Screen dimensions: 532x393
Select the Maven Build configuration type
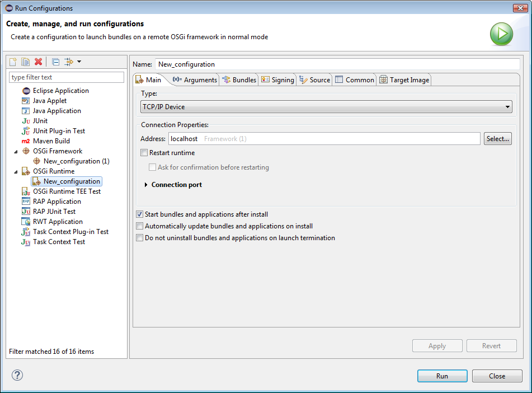(51, 141)
